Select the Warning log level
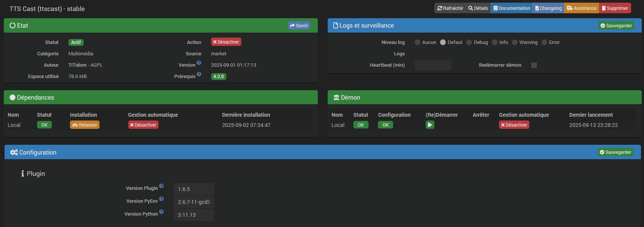Viewport: 644px width, 227px height. click(515, 42)
